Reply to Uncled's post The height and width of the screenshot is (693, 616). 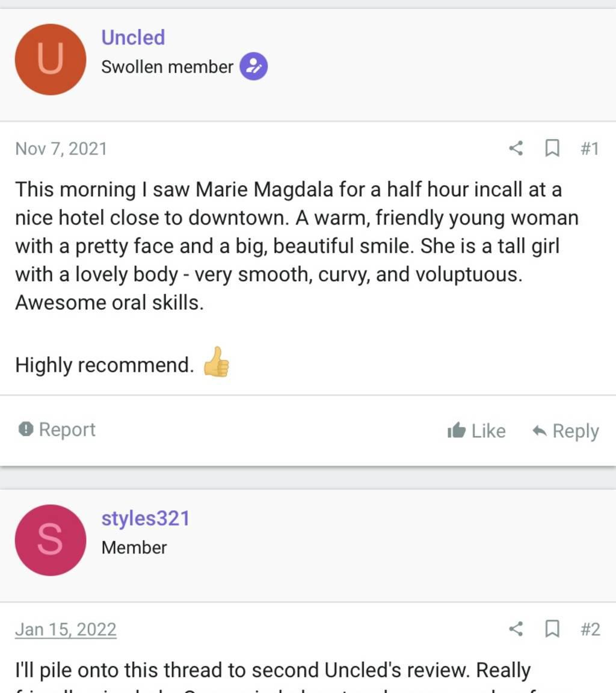[565, 431]
